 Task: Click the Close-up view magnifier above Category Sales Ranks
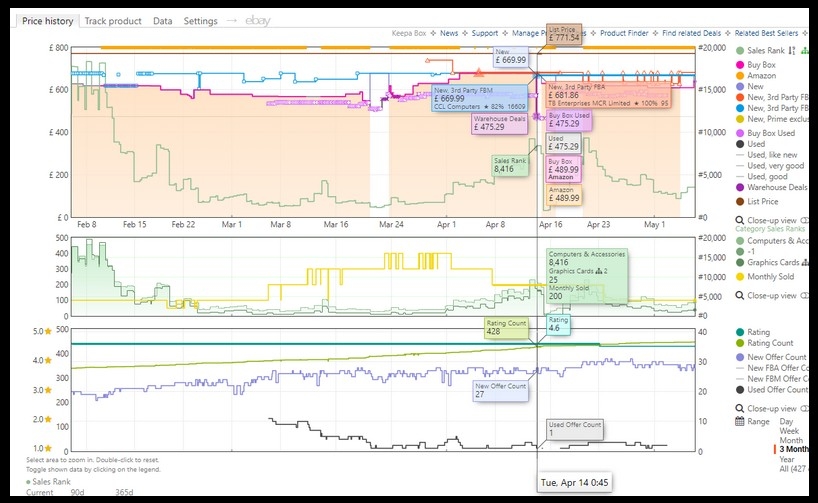[x=740, y=220]
